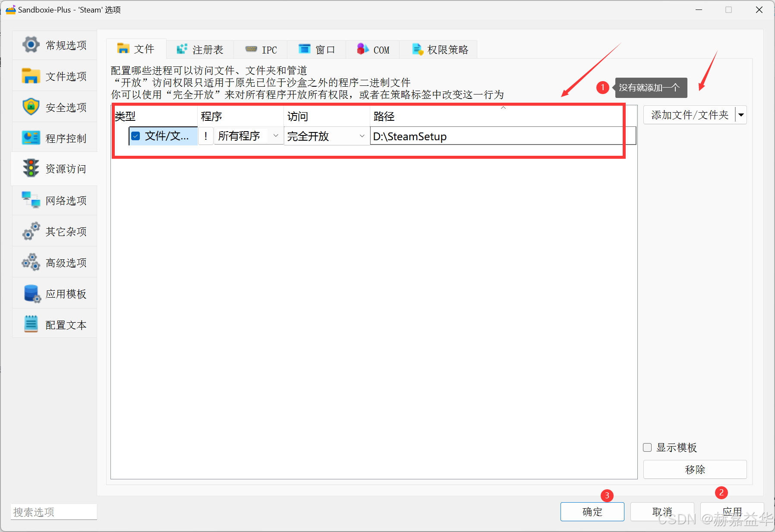775x532 pixels.
Task: Expand the 添加文件/文件夹 dropdown arrow
Action: [741, 115]
